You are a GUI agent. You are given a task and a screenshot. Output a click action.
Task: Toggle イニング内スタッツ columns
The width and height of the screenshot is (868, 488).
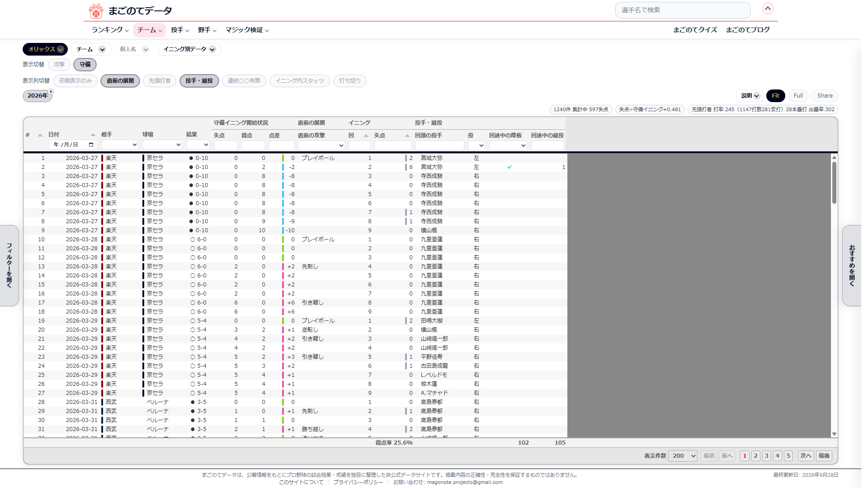pos(300,81)
